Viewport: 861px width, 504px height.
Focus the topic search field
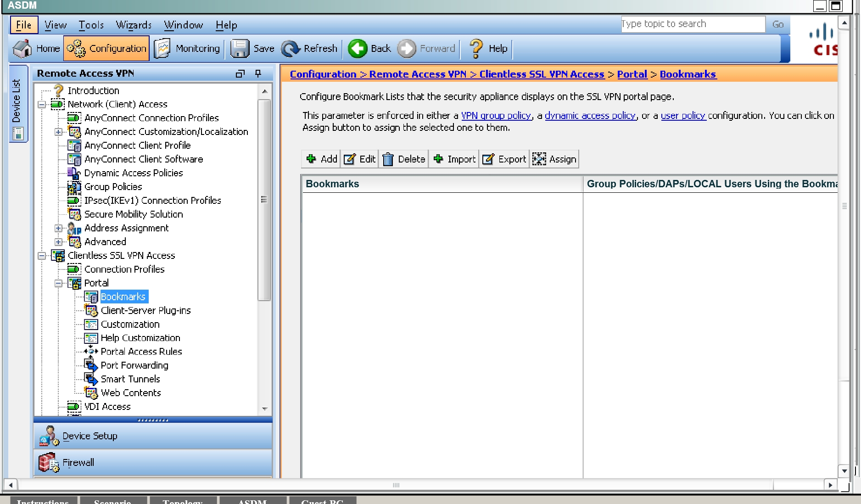pyautogui.click(x=692, y=24)
